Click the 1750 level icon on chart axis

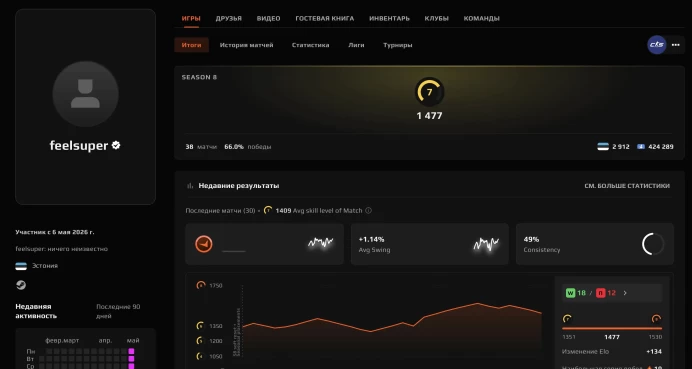point(201,285)
